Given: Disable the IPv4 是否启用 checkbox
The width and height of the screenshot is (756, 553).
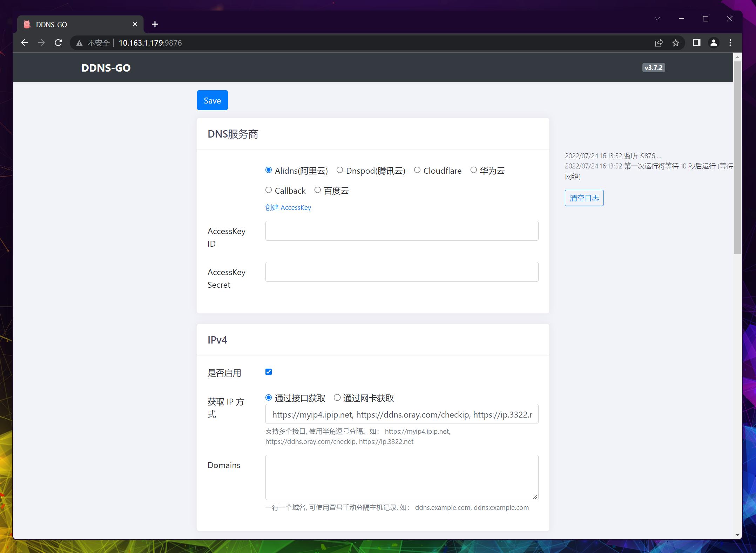Looking at the screenshot, I should 268,372.
